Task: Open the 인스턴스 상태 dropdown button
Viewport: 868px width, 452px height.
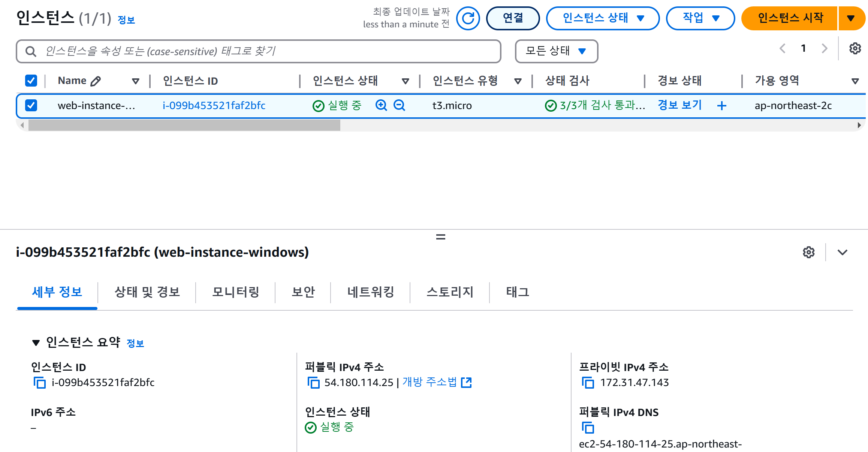Action: coord(603,18)
